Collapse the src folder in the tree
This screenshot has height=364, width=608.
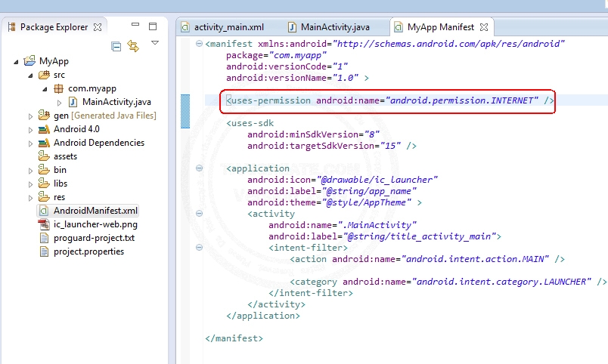coord(31,75)
